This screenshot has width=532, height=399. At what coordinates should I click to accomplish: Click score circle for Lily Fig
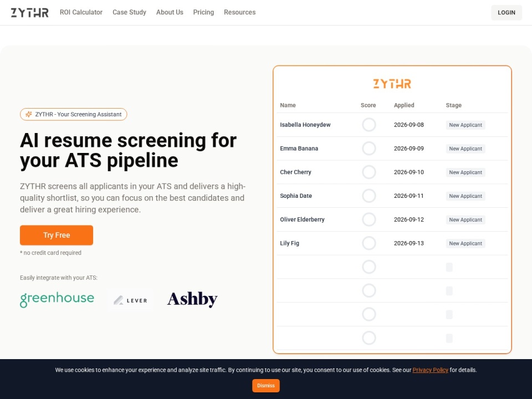tap(369, 243)
